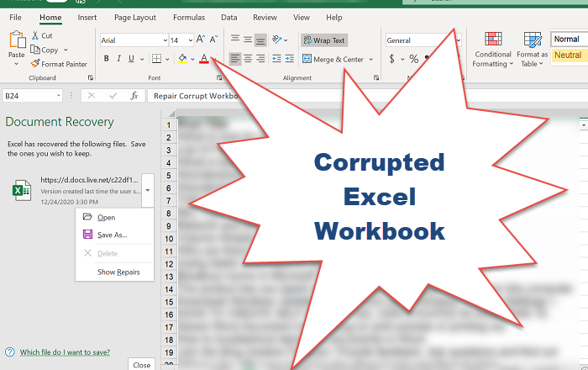588x370 pixels.
Task: Switch to the Data tab
Action: click(x=228, y=18)
